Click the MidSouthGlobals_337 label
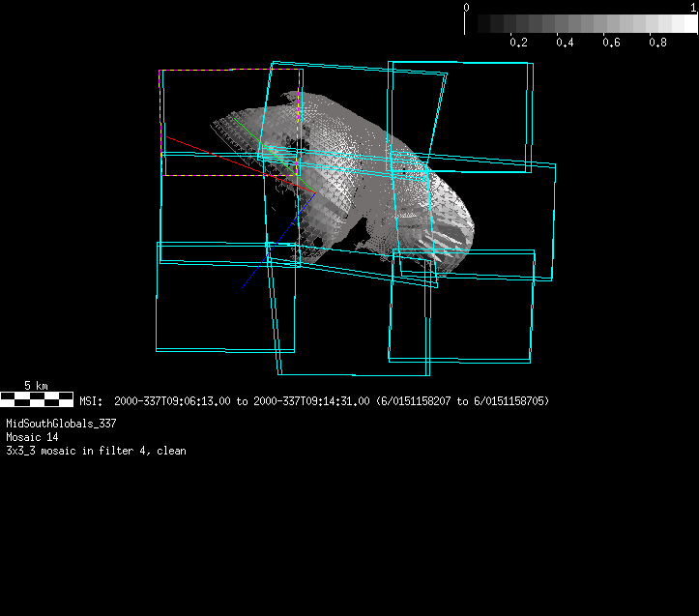 [x=61, y=424]
